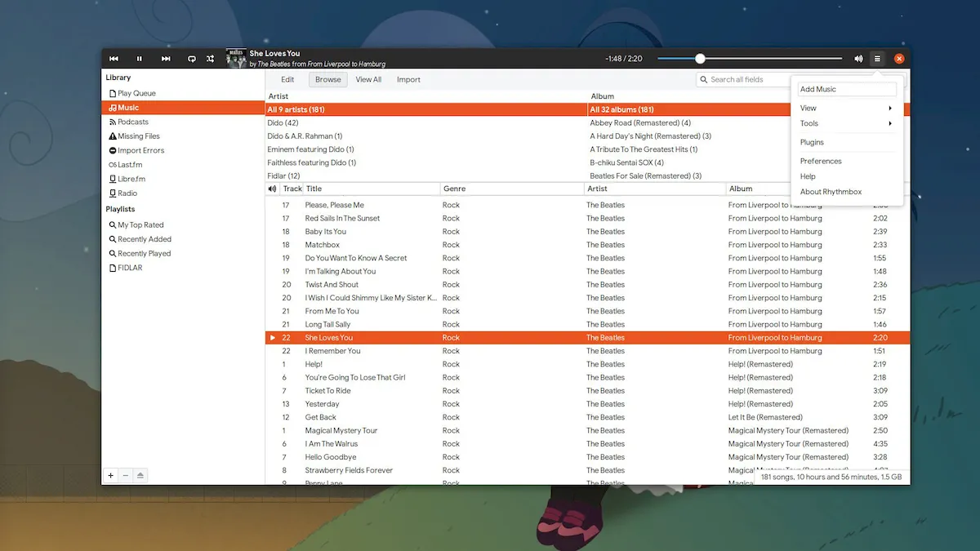Screen dimensions: 980x551
Task: Select artist Fidlar (12)
Action: click(x=426, y=176)
